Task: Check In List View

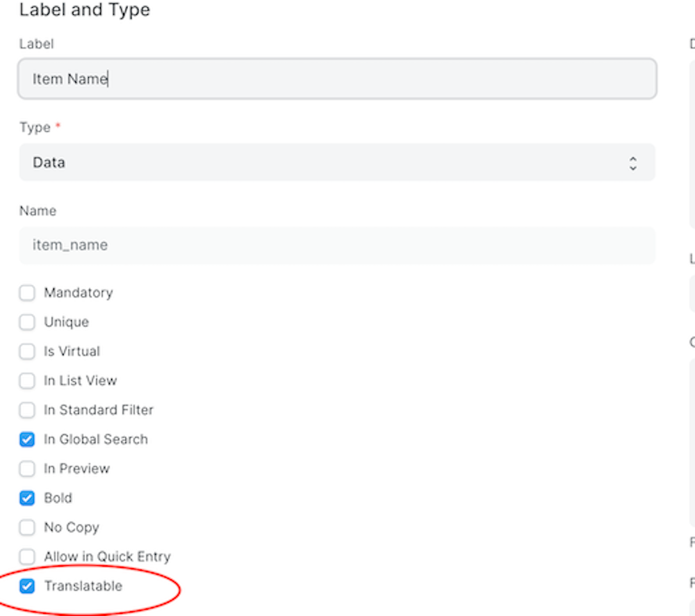Action: click(26, 380)
